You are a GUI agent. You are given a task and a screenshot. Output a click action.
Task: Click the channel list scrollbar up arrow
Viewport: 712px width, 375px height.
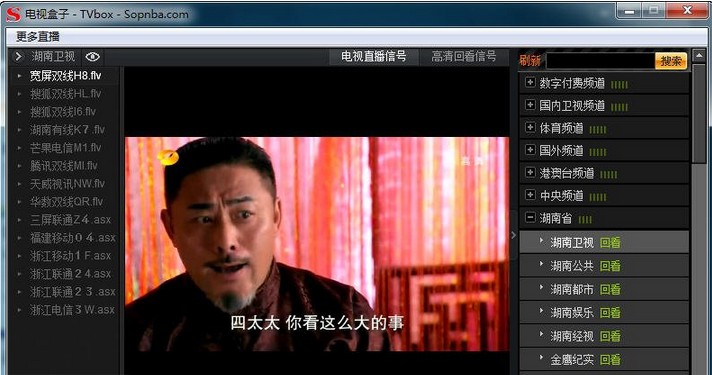pos(699,56)
